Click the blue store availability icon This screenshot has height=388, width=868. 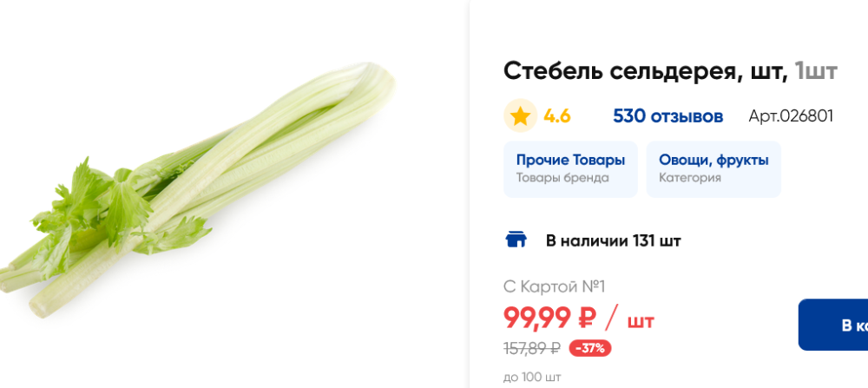516,240
